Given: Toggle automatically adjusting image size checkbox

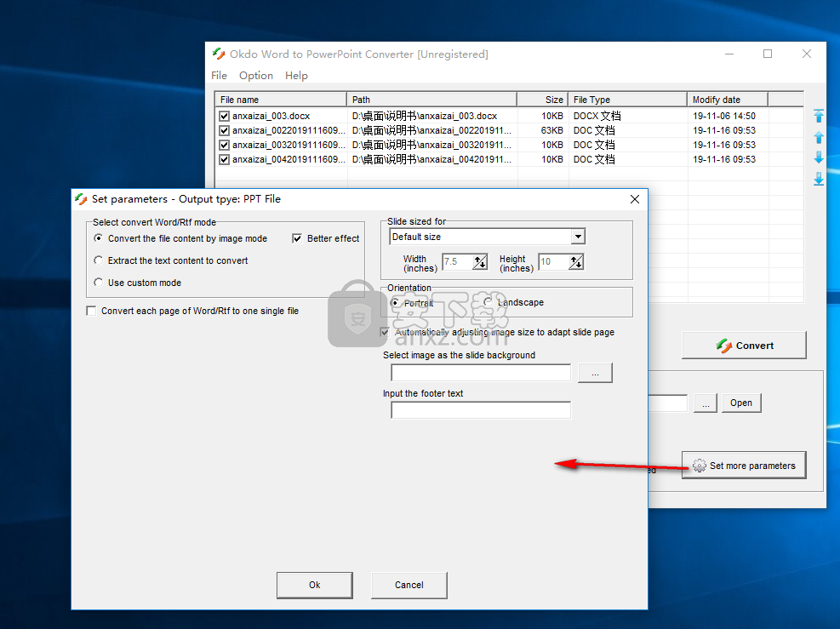Looking at the screenshot, I should tap(385, 332).
